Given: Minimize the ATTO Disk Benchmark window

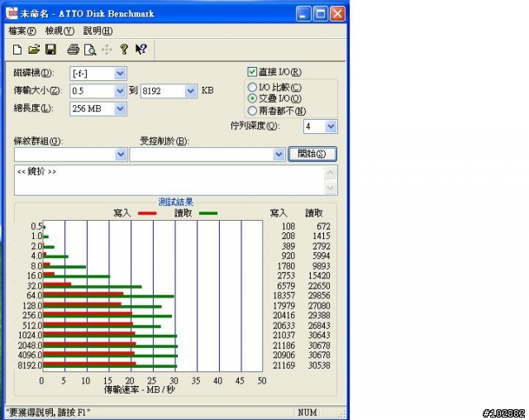Looking at the screenshot, I should (x=303, y=14).
